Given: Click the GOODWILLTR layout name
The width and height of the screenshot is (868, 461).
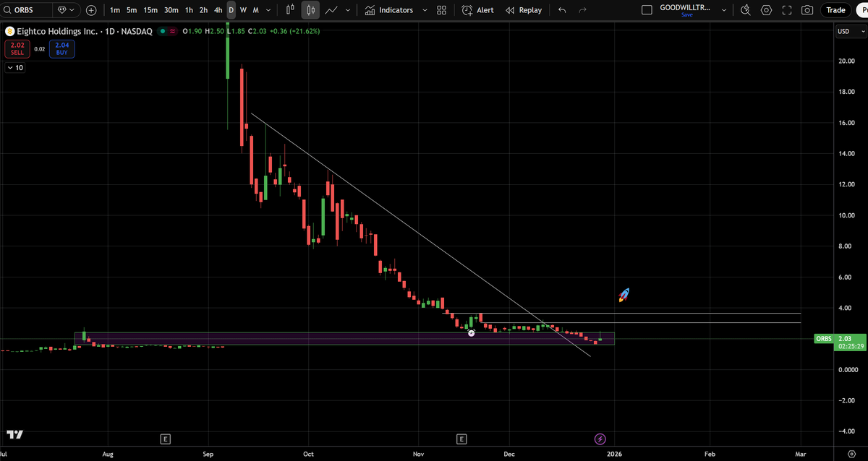Looking at the screenshot, I should [685, 7].
